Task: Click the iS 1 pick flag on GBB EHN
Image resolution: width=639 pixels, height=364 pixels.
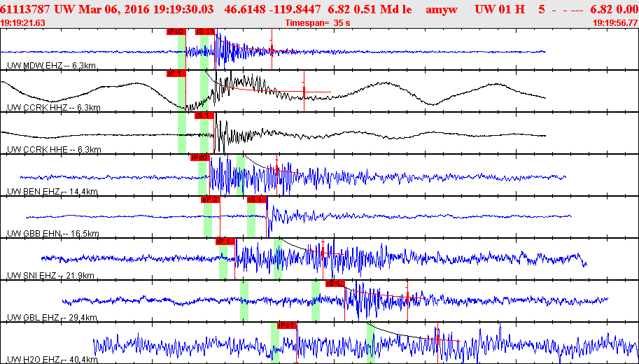Action: [257, 199]
